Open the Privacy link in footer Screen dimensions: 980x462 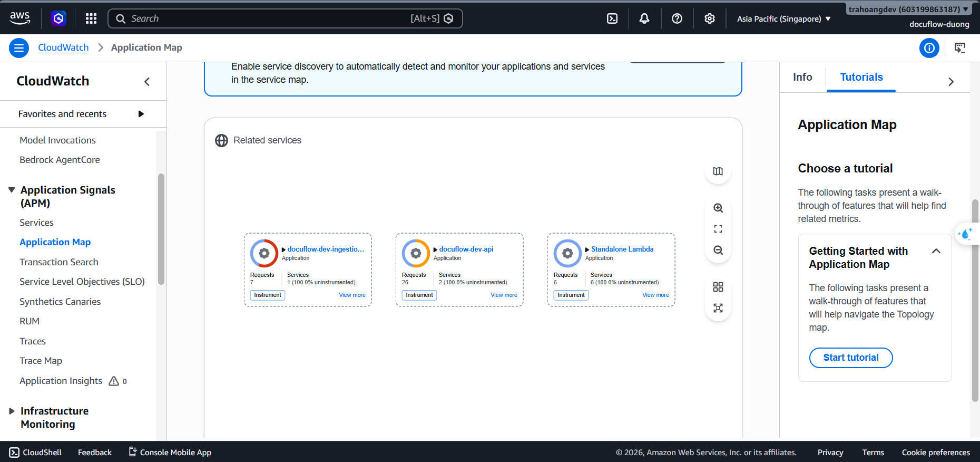pos(830,453)
